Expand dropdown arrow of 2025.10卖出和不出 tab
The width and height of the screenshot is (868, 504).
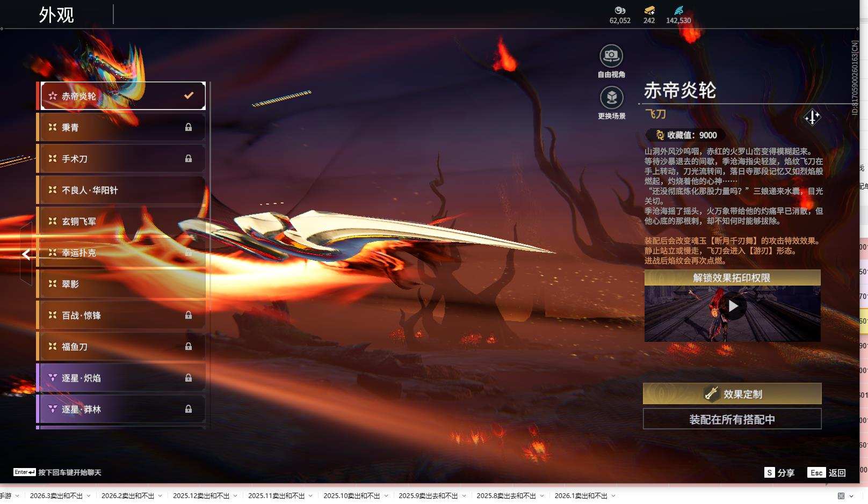click(x=386, y=496)
